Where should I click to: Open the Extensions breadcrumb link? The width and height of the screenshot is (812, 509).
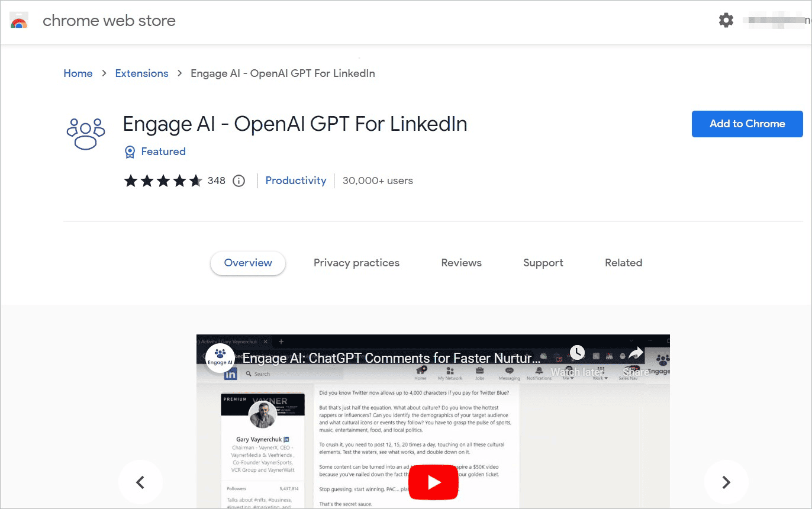(x=141, y=73)
